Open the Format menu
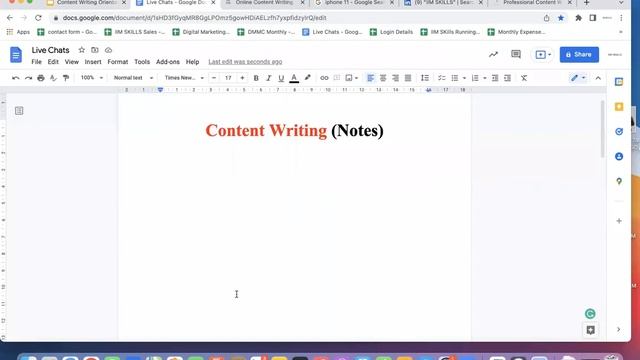Image resolution: width=640 pixels, height=360 pixels. click(118, 62)
